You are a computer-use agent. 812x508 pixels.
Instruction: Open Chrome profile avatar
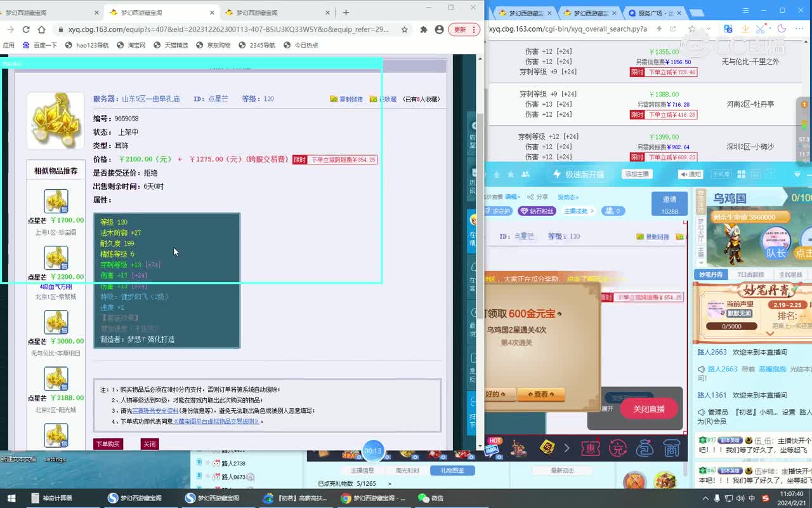(x=439, y=29)
